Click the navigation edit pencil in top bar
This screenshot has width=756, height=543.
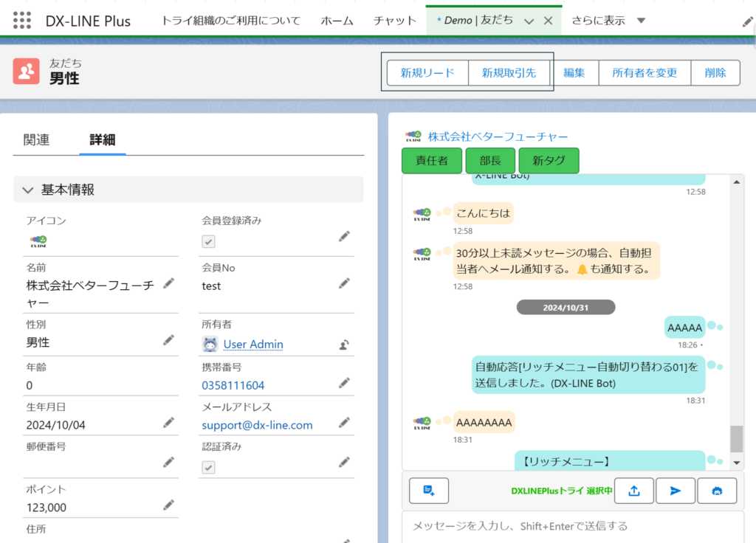click(747, 22)
